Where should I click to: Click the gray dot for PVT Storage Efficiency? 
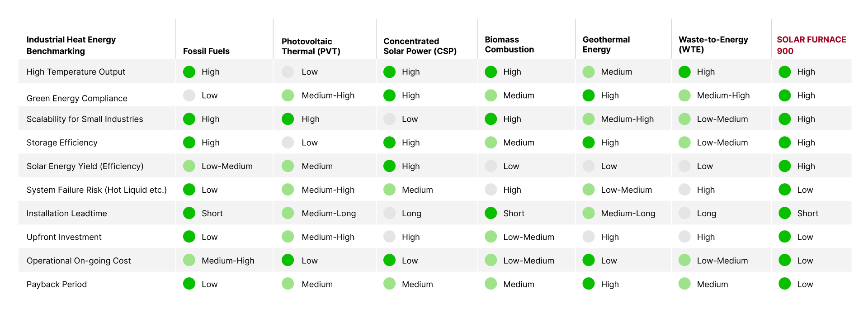point(288,143)
